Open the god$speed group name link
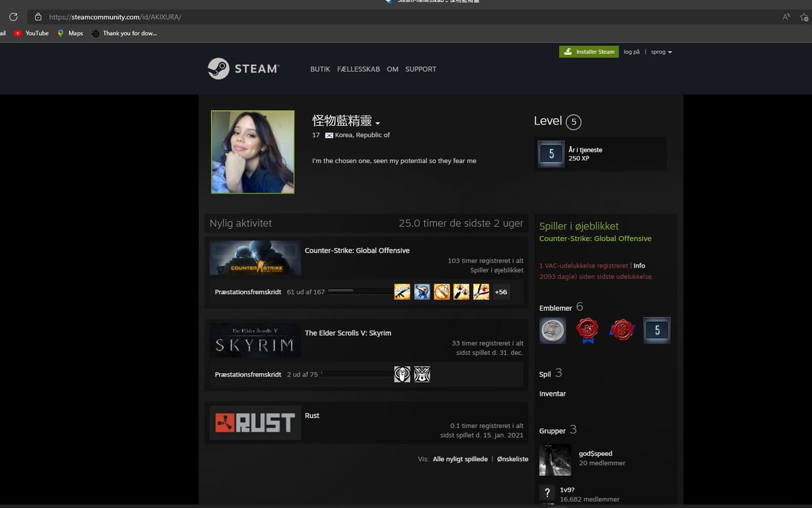This screenshot has width=812, height=508. (595, 454)
